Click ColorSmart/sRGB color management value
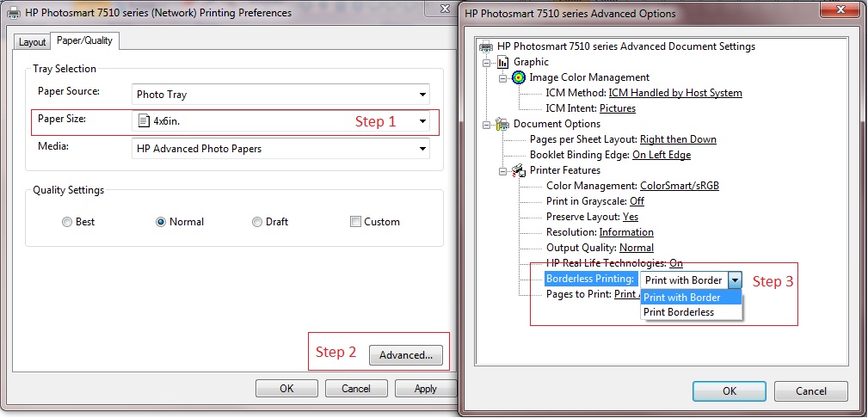Image resolution: width=868 pixels, height=418 pixels. (x=680, y=186)
